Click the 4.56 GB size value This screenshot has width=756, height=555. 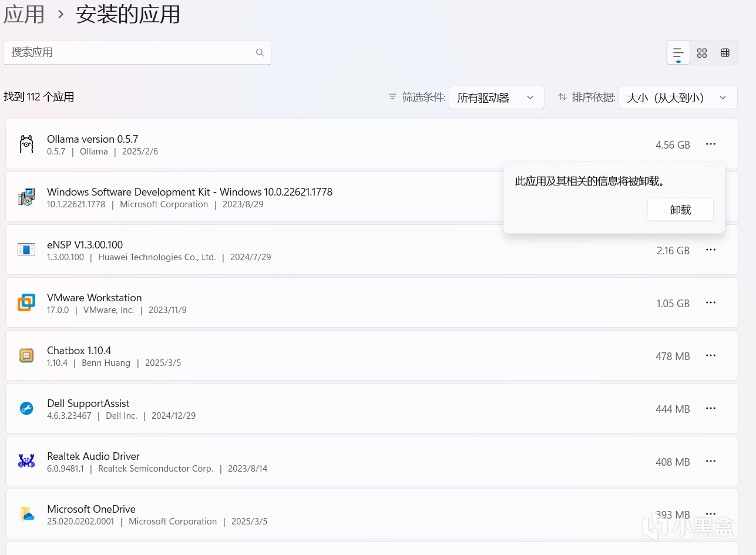(x=673, y=144)
